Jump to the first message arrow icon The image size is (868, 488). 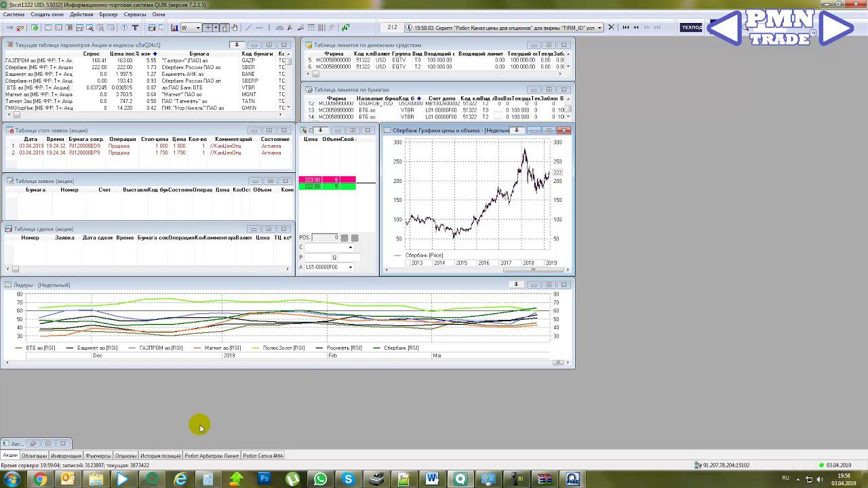(626, 28)
